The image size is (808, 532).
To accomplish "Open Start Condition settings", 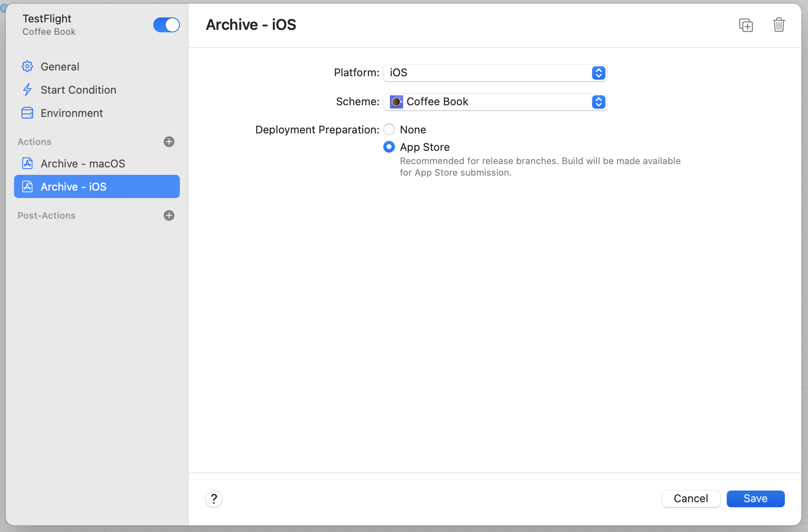I will point(78,90).
